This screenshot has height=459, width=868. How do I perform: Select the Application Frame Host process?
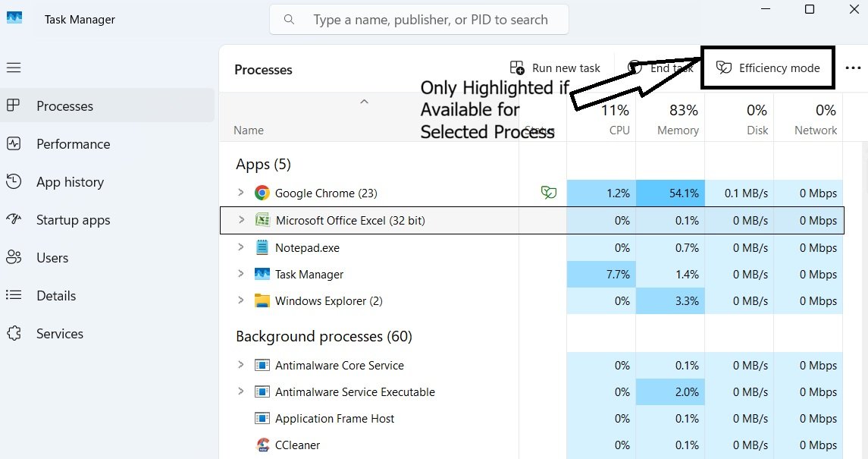point(531,419)
